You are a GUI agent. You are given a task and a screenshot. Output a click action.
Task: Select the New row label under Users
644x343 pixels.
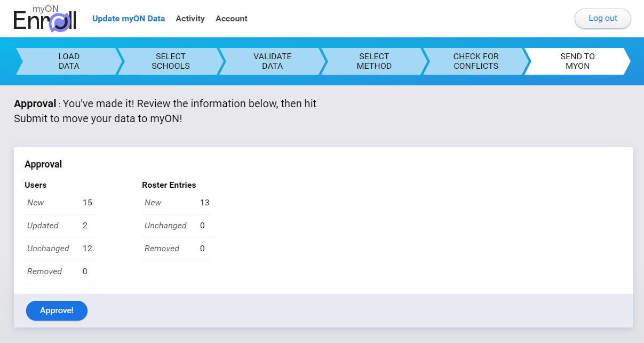click(x=36, y=203)
